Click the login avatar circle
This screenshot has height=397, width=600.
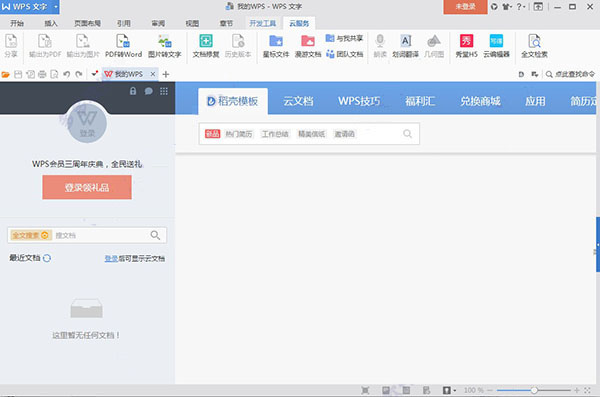click(x=87, y=123)
